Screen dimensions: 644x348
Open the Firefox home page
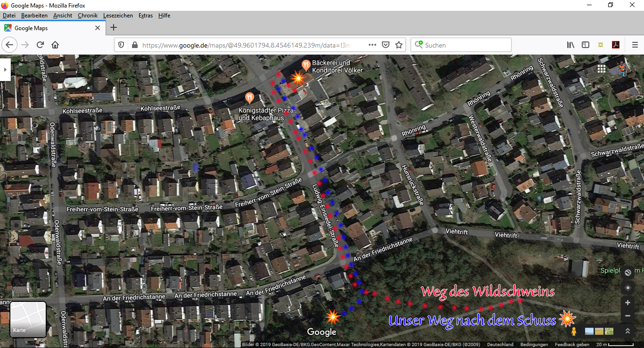55,45
